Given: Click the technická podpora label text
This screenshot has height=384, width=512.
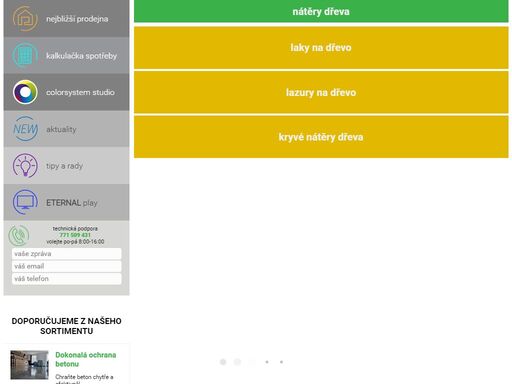Looking at the screenshot, I should pyautogui.click(x=75, y=229).
